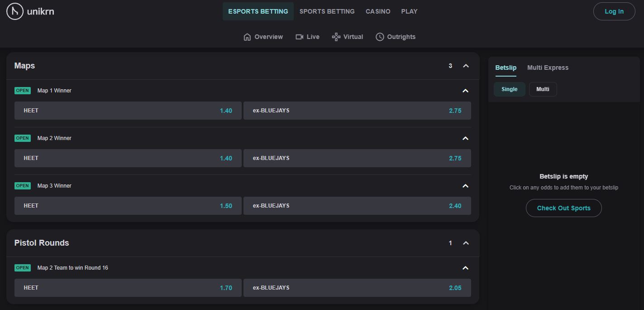The width and height of the screenshot is (644, 310).
Task: Click the Map 3 Winner label
Action: 54,186
